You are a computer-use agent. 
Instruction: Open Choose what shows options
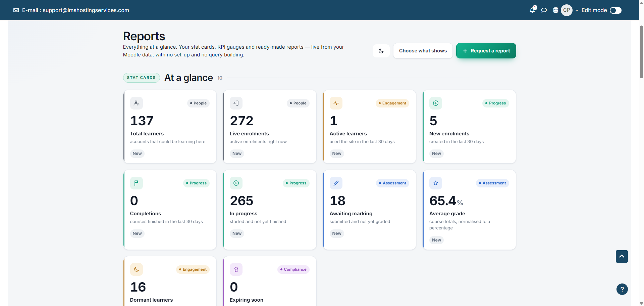coord(423,51)
